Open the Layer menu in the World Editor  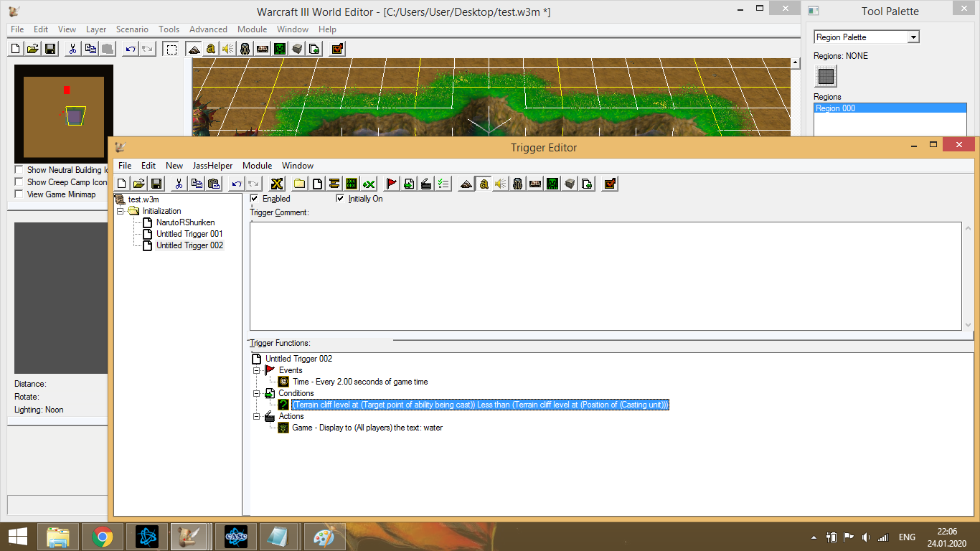click(96, 29)
